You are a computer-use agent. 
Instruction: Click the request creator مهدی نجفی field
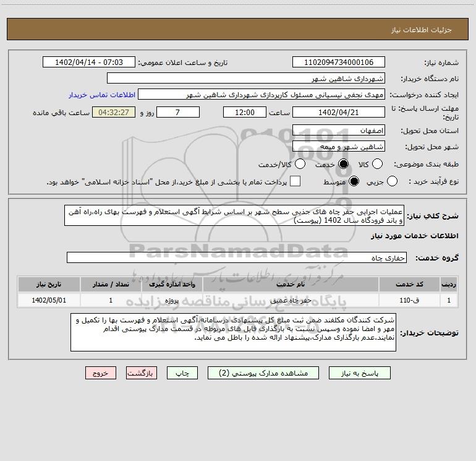click(x=261, y=95)
